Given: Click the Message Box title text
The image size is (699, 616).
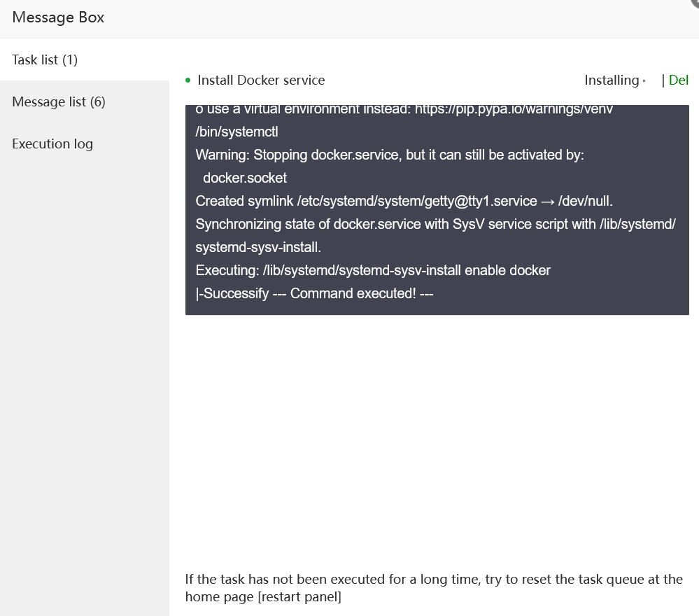Looking at the screenshot, I should click(58, 17).
